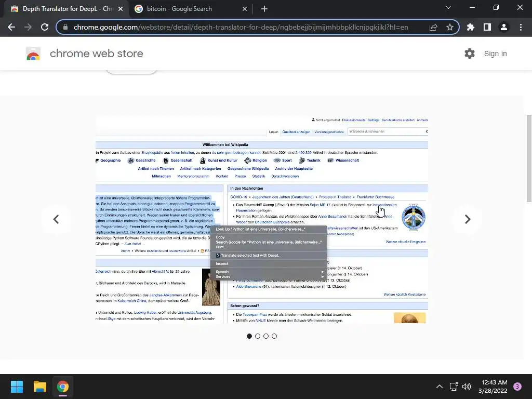Click the page vertical scrollbar

[x=529, y=158]
